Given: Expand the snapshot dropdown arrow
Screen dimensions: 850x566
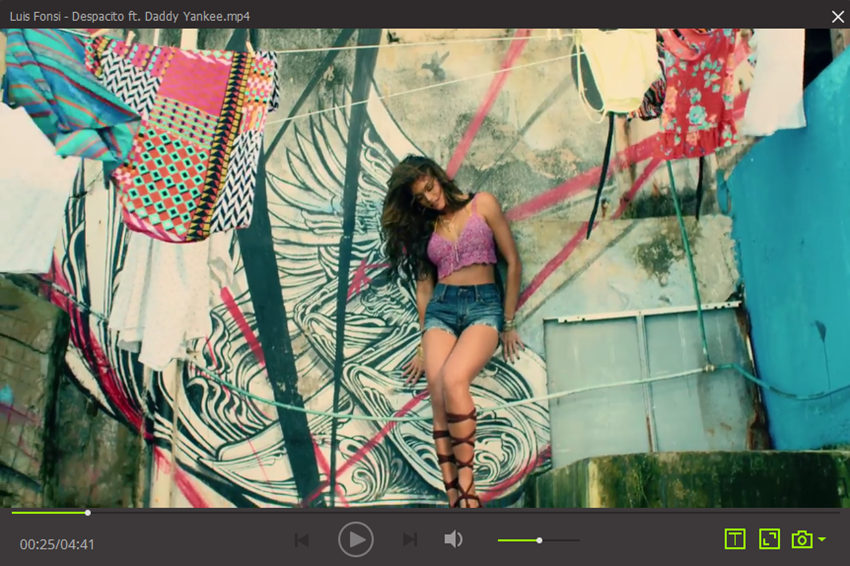Looking at the screenshot, I should coord(822,540).
